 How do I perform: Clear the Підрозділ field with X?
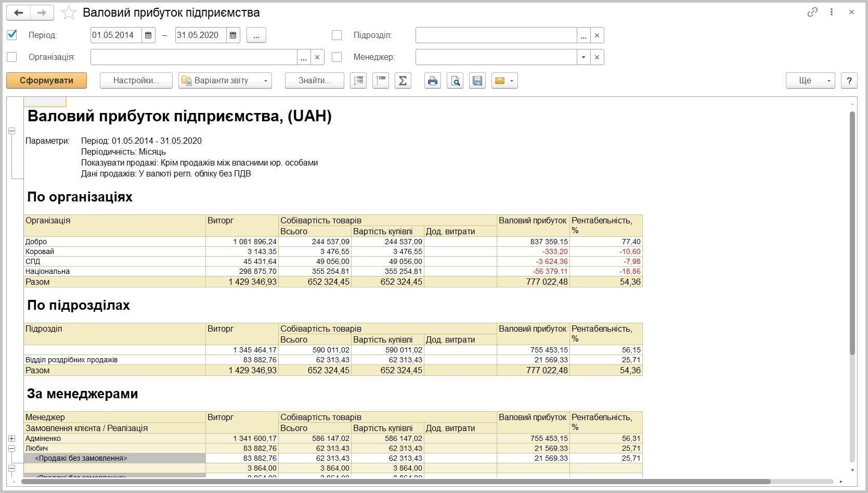pyautogui.click(x=597, y=35)
